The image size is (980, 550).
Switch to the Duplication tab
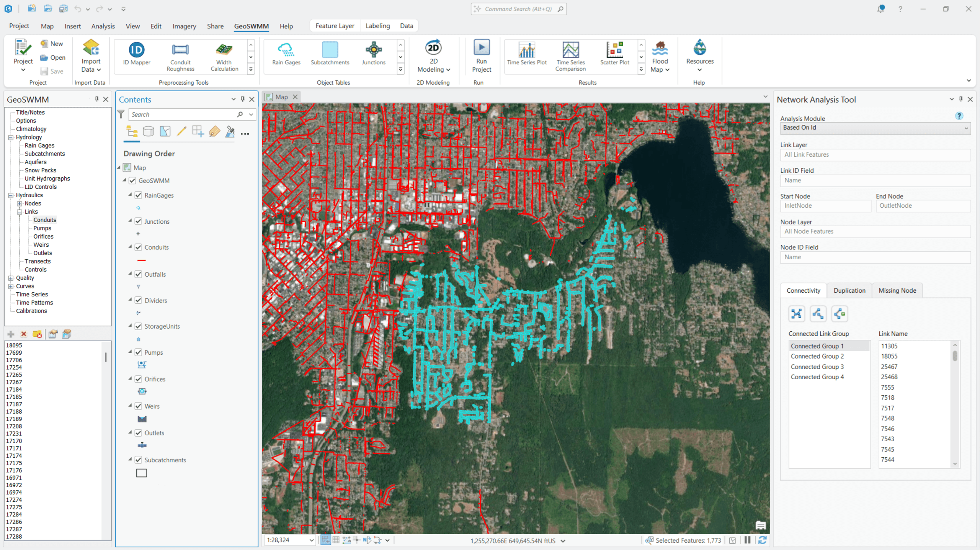pyautogui.click(x=849, y=290)
